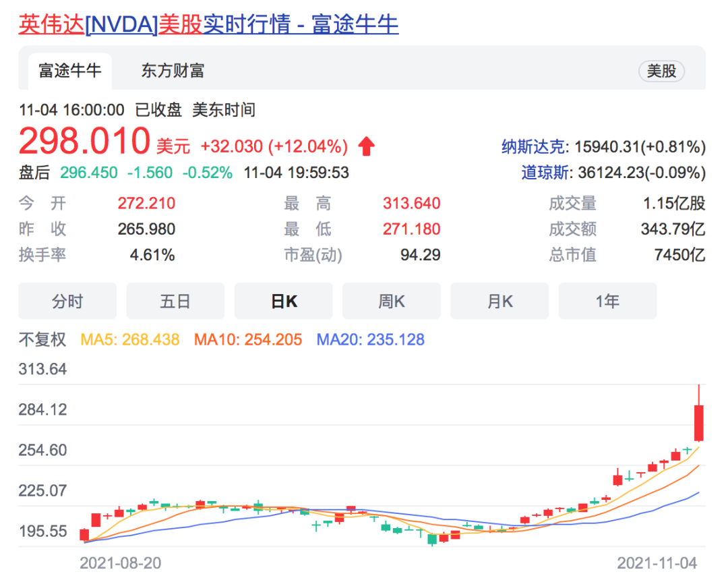Click the 美股 market tag button
This screenshot has height=576, width=728.
point(661,71)
